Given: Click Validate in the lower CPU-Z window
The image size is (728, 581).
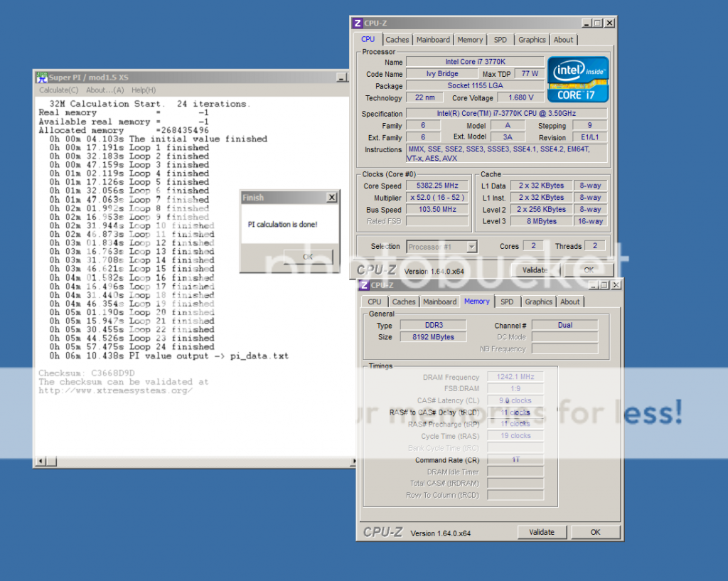Looking at the screenshot, I should tap(542, 532).
